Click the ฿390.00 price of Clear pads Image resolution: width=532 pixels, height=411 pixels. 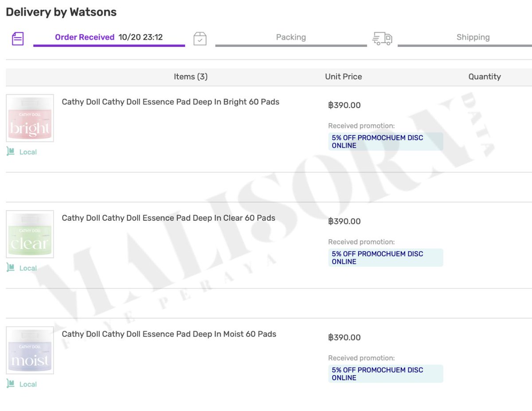pos(344,221)
